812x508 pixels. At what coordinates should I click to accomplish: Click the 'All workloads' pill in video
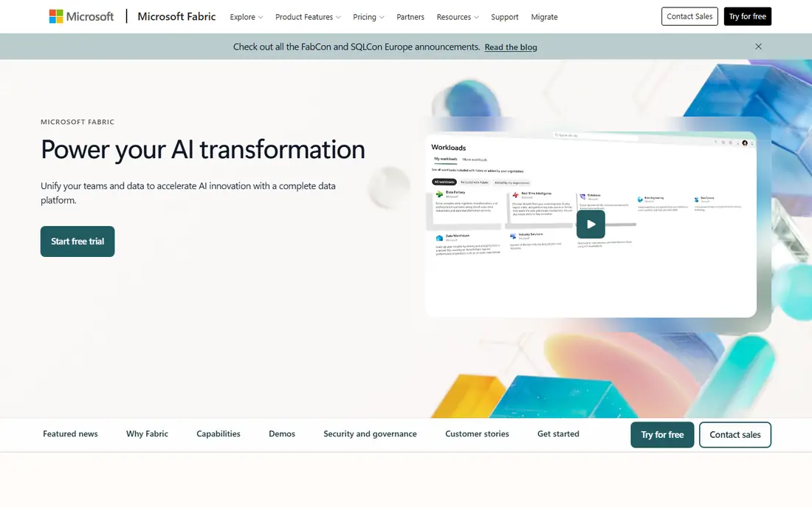[444, 182]
